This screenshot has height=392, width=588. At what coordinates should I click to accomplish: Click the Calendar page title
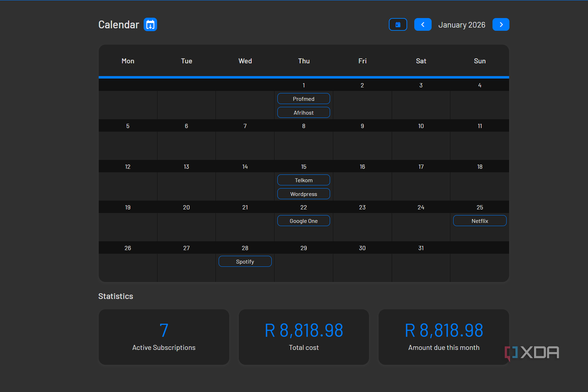118,25
